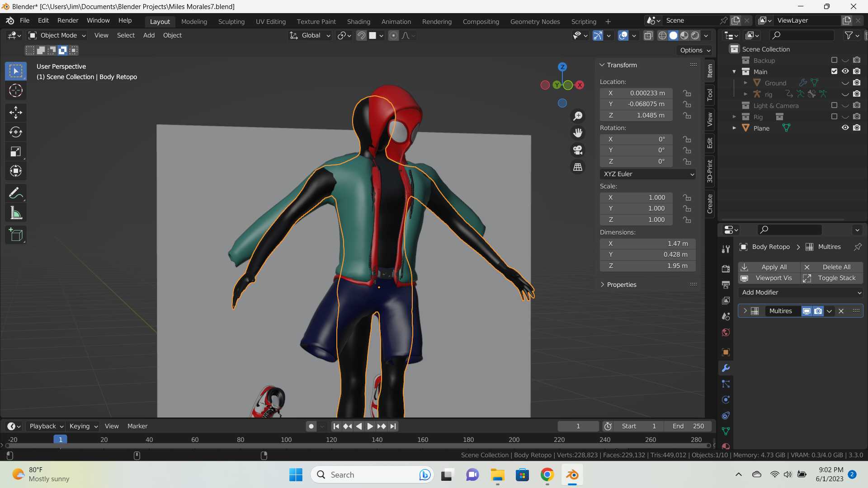
Task: Enable the Backup collection checkbox
Action: point(834,60)
